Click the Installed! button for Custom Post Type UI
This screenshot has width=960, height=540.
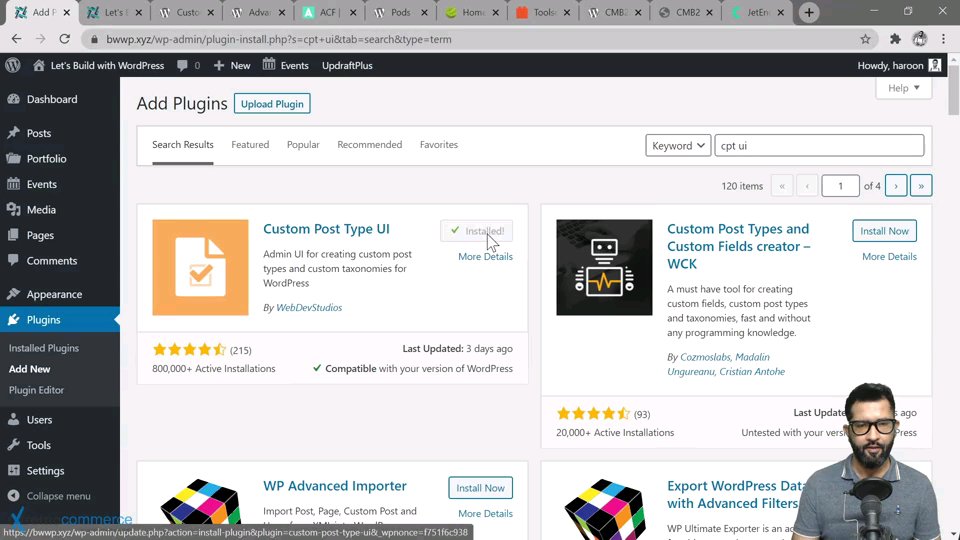coord(476,231)
